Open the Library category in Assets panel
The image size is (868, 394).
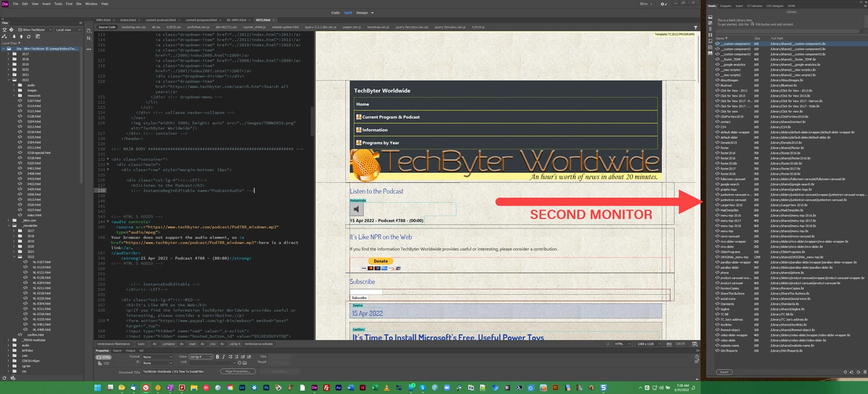point(710,53)
